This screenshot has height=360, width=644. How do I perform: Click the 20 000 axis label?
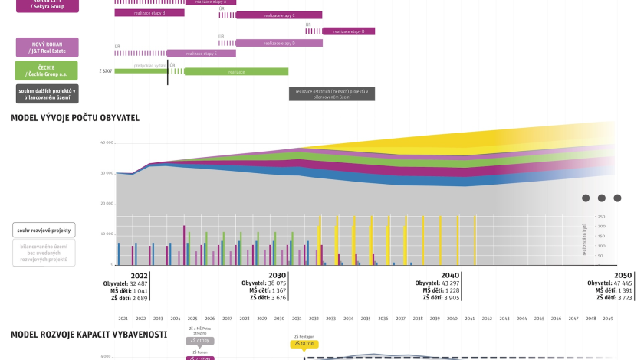click(x=107, y=204)
